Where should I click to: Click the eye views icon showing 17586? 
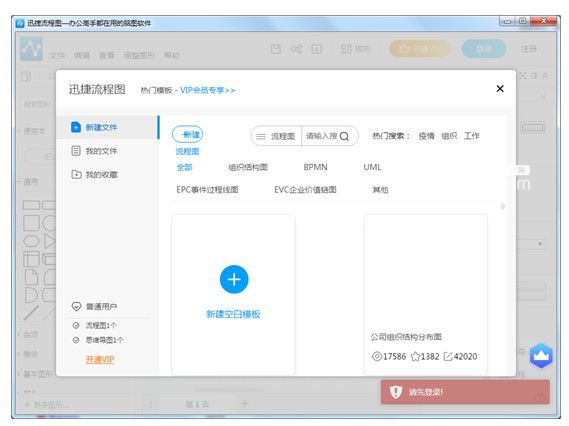pos(377,356)
